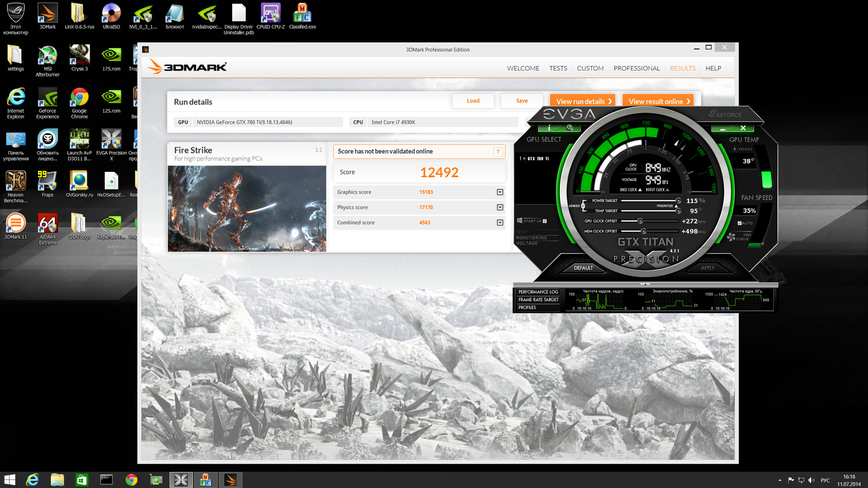Click the APPLY button in Precision

click(x=708, y=268)
